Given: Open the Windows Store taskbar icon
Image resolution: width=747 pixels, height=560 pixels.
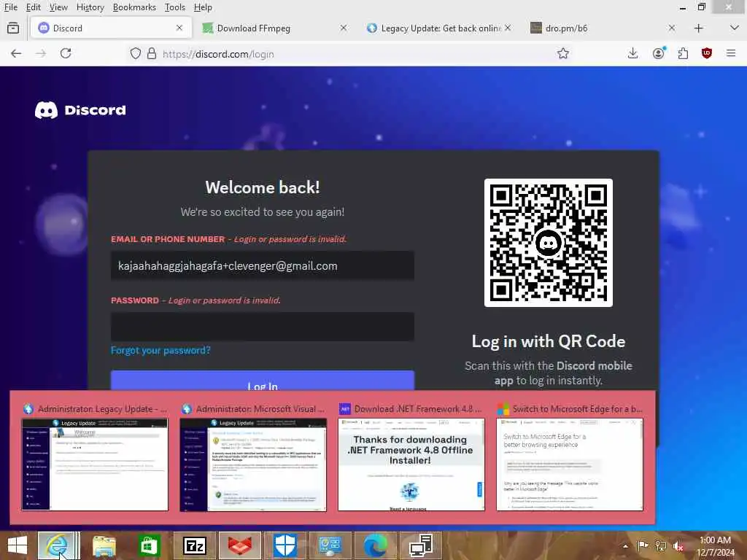Looking at the screenshot, I should [x=149, y=545].
